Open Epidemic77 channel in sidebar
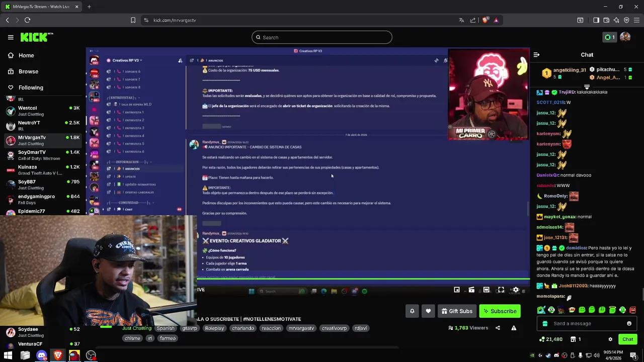The width and height of the screenshot is (644, 362). click(x=43, y=211)
